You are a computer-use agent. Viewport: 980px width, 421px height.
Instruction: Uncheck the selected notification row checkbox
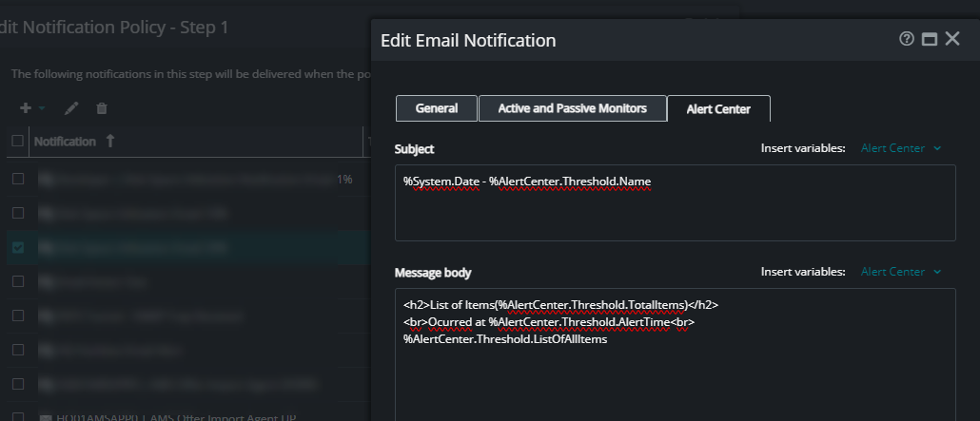18,247
